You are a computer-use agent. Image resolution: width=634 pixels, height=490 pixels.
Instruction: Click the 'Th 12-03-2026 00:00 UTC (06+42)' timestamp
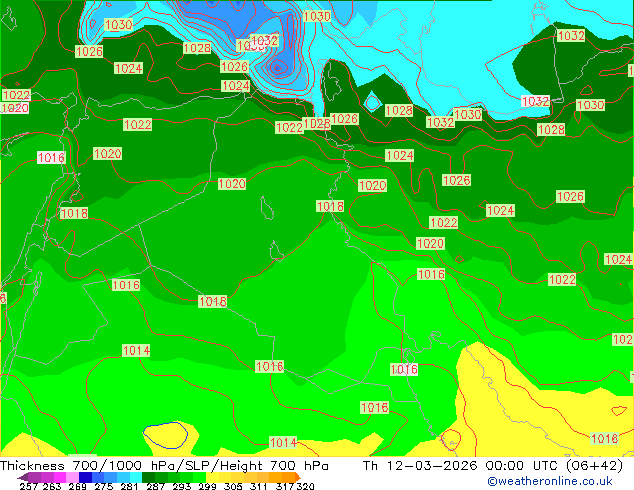(x=493, y=466)
